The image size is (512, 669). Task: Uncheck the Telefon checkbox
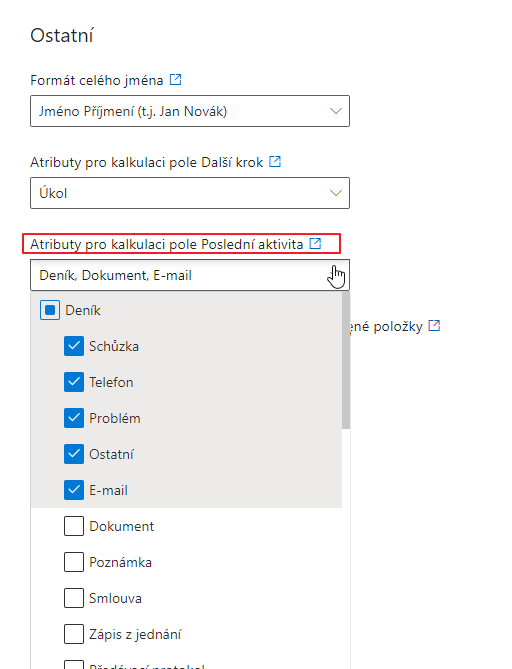coord(74,382)
